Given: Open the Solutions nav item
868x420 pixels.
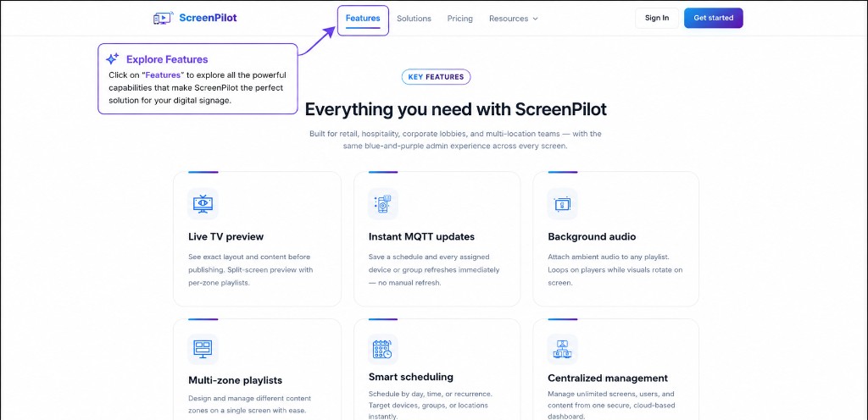Looking at the screenshot, I should click(x=414, y=19).
